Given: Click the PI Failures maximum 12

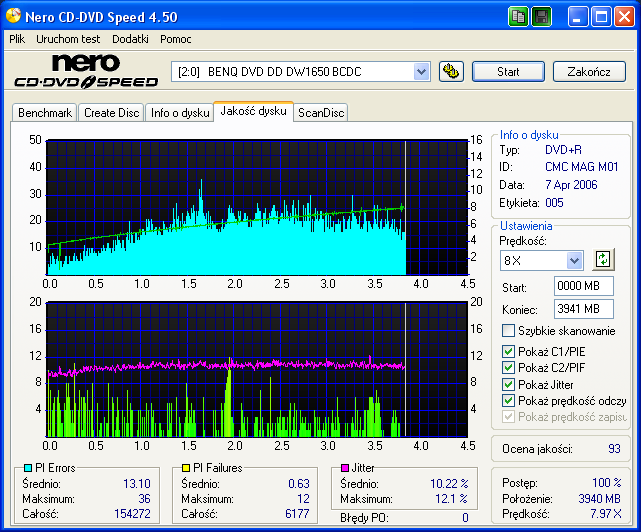Looking at the screenshot, I should (303, 499).
